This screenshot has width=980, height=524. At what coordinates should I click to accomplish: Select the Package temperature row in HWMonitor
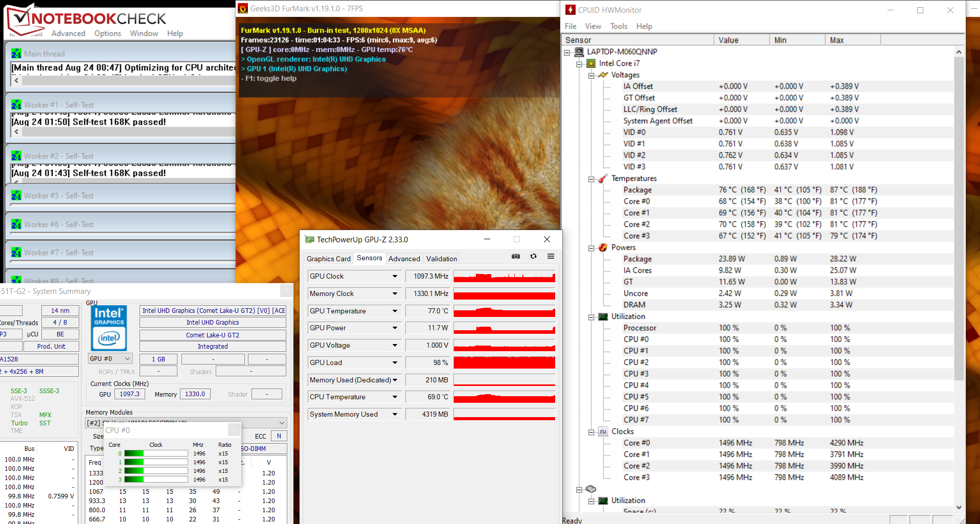tap(758, 190)
